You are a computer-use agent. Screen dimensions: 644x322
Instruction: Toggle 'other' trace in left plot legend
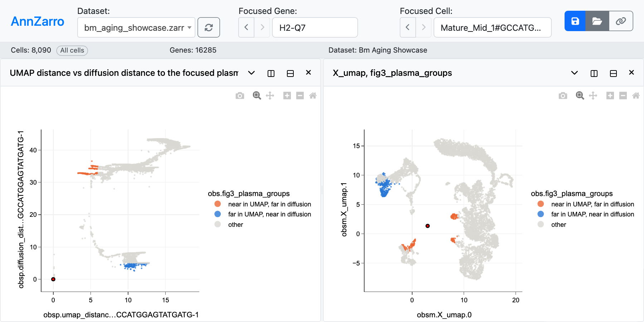229,224
